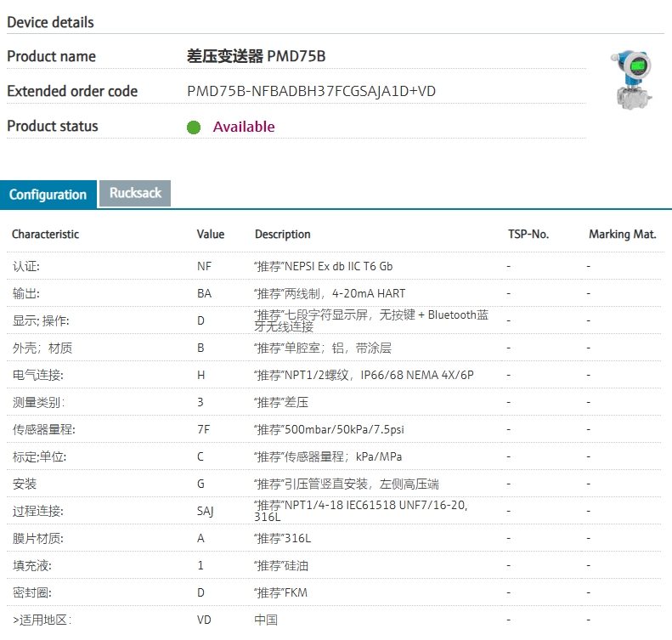The height and width of the screenshot is (640, 672).
Task: Click the Characteristic column header
Action: click(x=45, y=234)
